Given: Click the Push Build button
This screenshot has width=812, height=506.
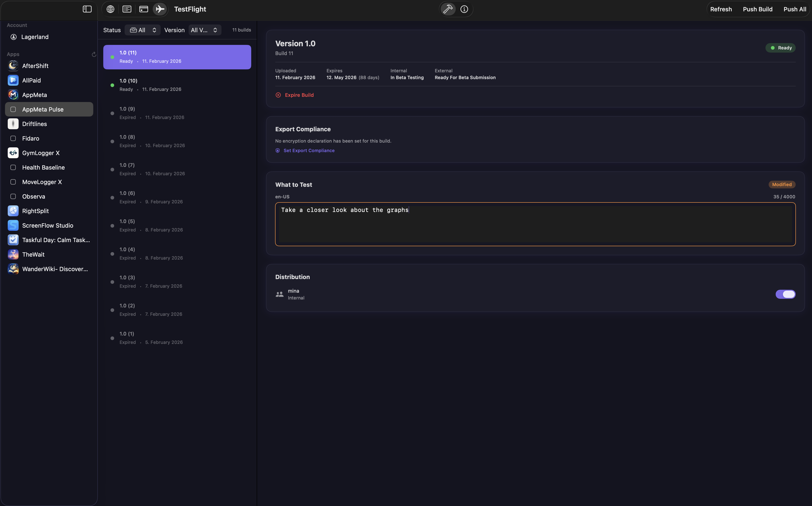Looking at the screenshot, I should click(x=758, y=9).
